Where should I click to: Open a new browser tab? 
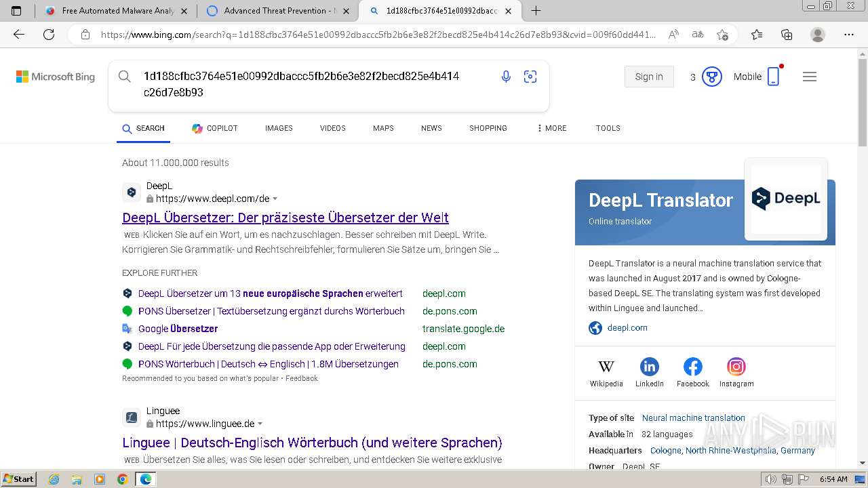(536, 11)
